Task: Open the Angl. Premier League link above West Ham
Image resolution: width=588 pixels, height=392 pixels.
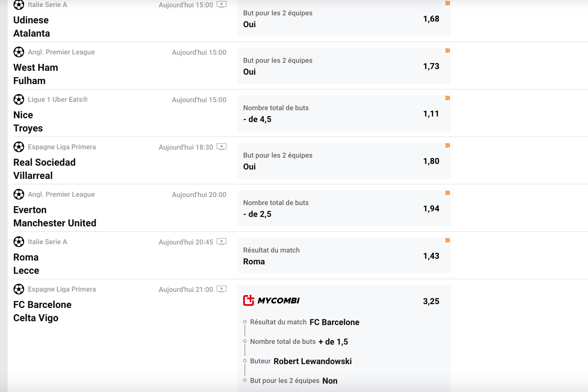Action: tap(61, 52)
